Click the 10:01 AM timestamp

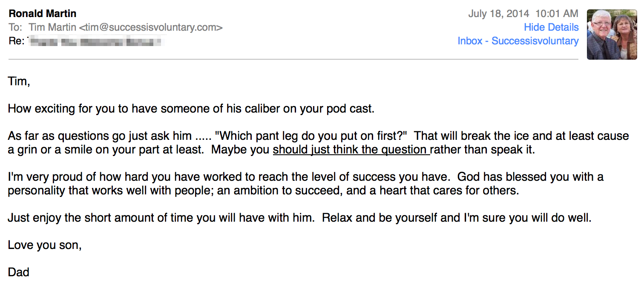(557, 14)
